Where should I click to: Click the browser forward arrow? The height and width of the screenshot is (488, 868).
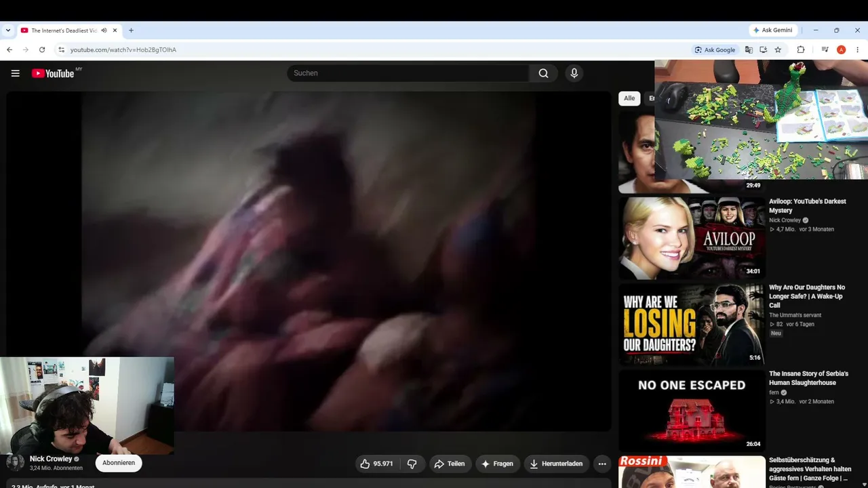[x=26, y=49]
